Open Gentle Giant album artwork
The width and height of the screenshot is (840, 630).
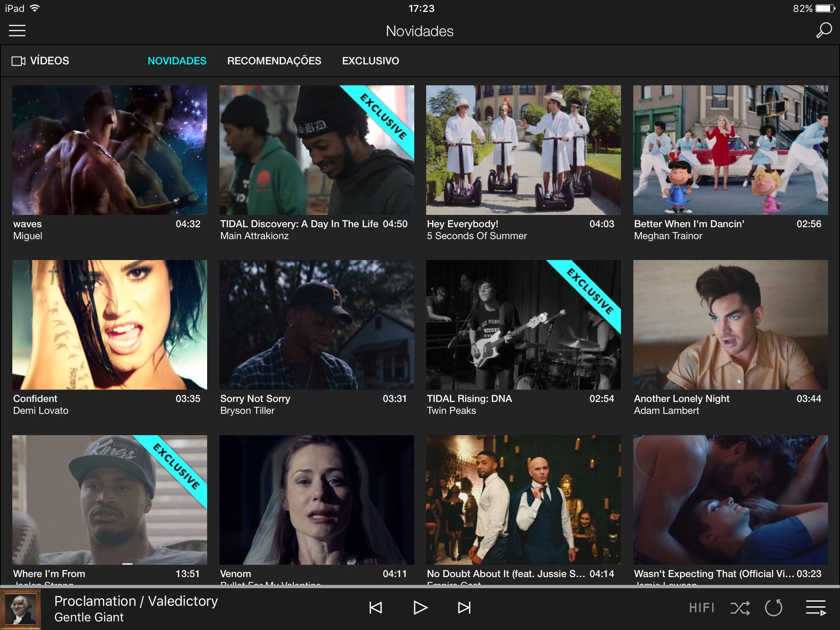21,609
